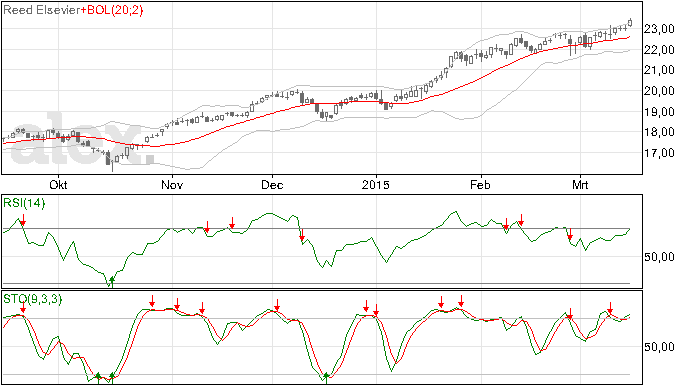Click the RSI(14) panel label
Image resolution: width=690 pixels, height=387 pixels.
[x=24, y=203]
